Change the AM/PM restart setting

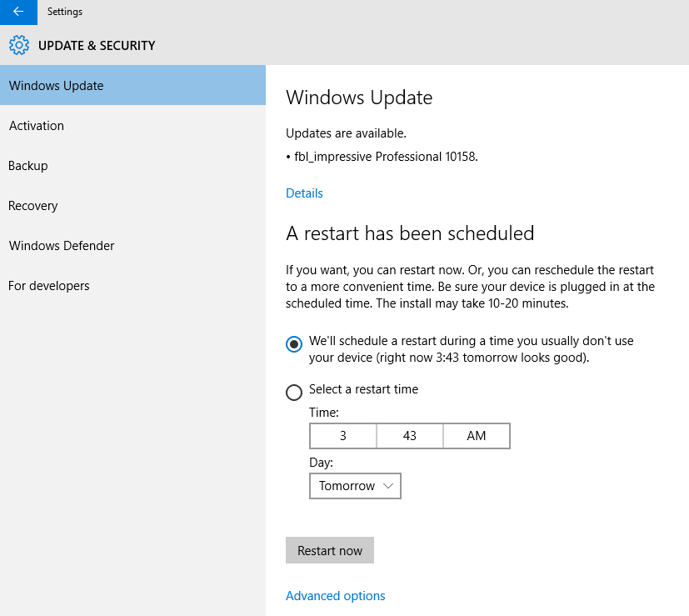[477, 436]
